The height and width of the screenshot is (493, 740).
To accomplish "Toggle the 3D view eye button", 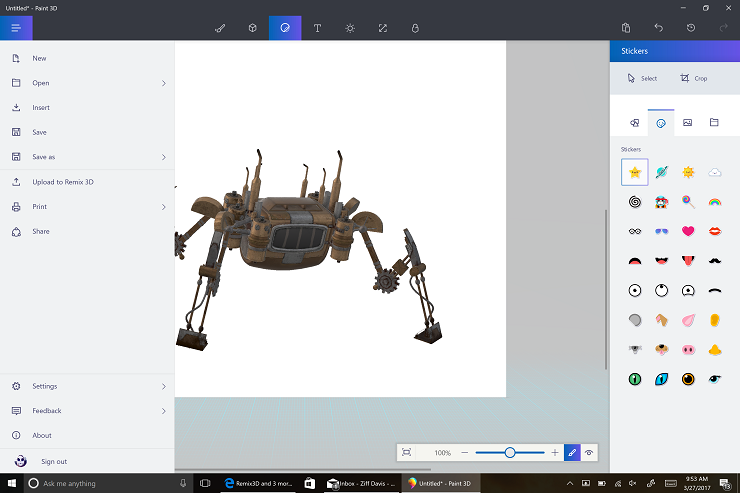I will click(x=589, y=452).
